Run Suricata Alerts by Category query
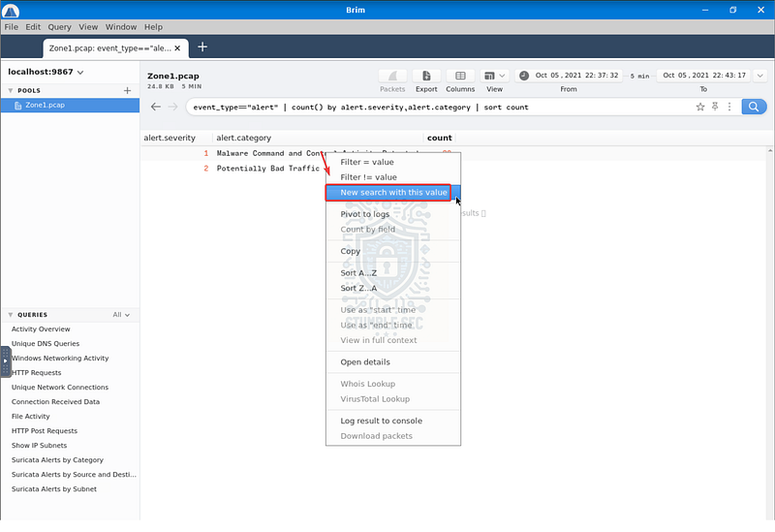 (x=57, y=460)
